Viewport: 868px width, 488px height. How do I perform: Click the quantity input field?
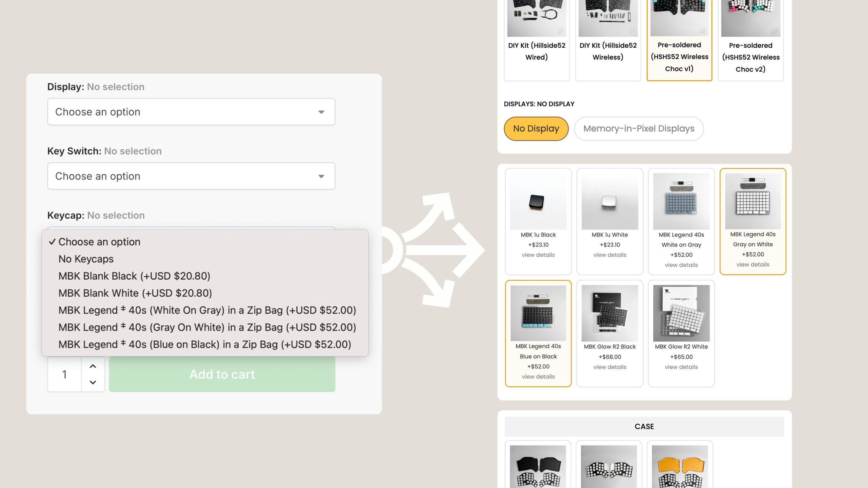[65, 374]
